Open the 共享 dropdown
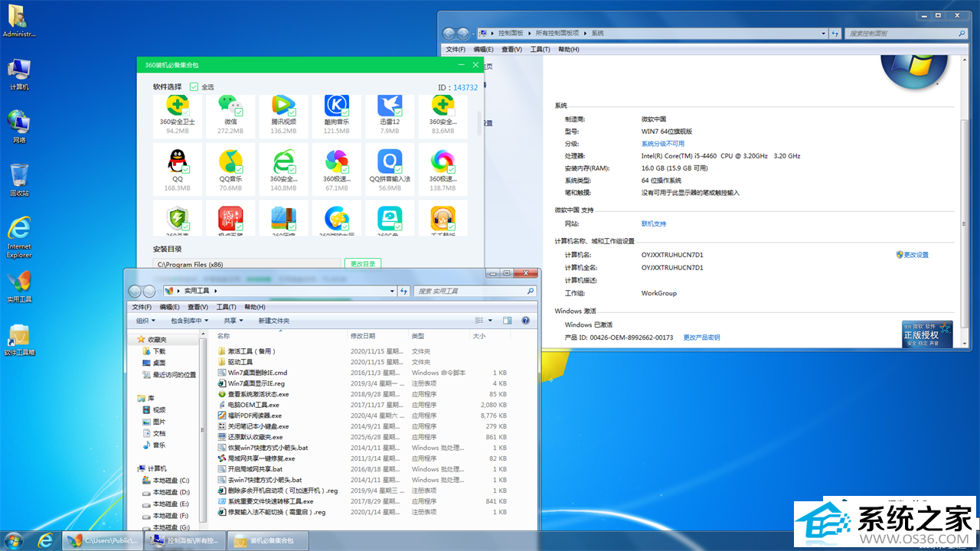This screenshot has height=551, width=980. point(233,321)
